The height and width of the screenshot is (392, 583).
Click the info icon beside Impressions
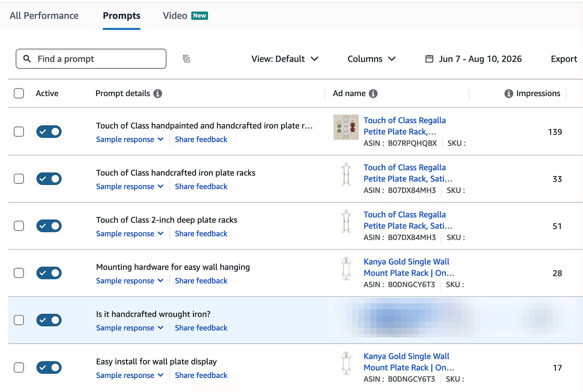point(509,93)
